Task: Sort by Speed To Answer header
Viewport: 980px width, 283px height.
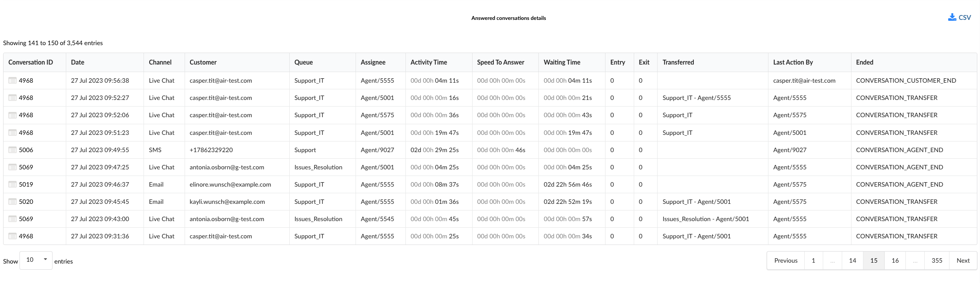Action: pos(500,62)
